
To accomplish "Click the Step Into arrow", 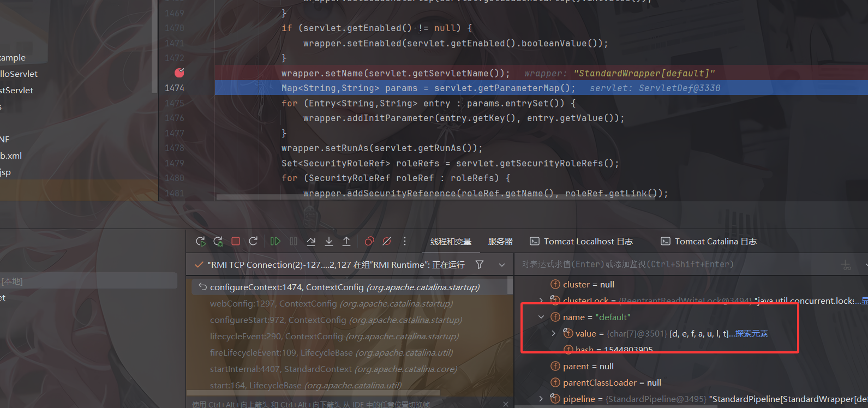I will [329, 241].
